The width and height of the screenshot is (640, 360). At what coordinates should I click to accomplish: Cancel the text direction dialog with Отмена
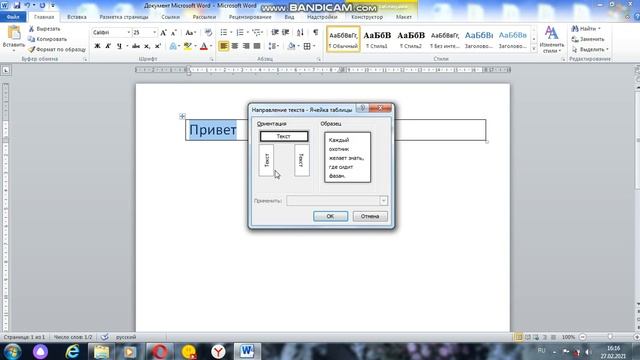click(370, 216)
